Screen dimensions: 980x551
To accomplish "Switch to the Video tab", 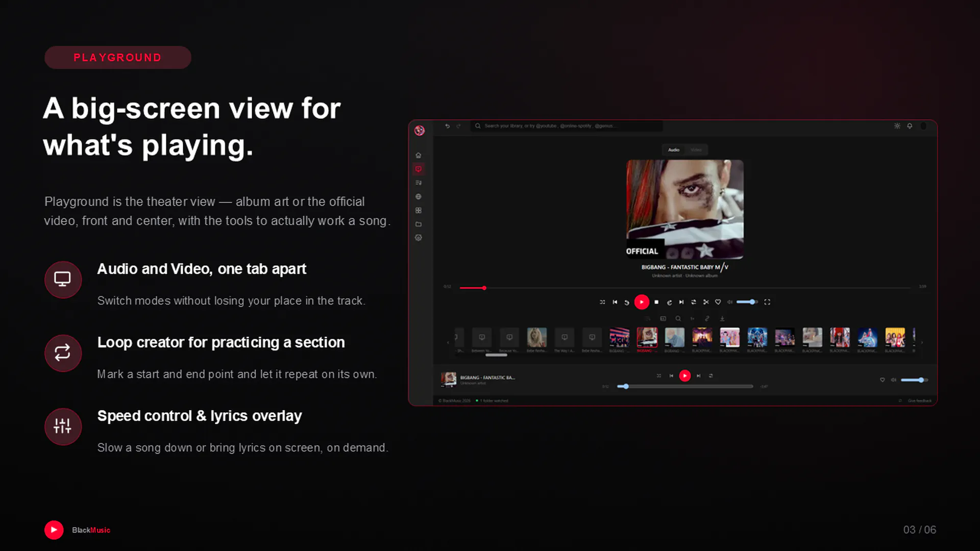I will pyautogui.click(x=696, y=150).
